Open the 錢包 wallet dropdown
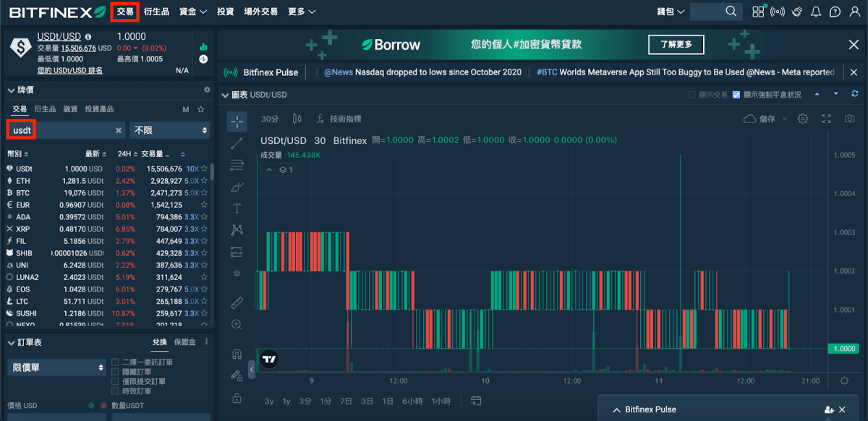 (671, 12)
